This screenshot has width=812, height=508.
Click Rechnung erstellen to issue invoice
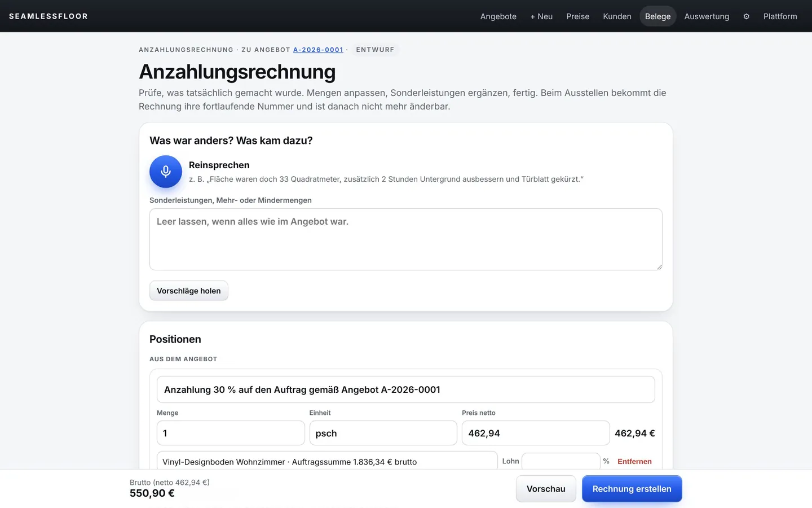(632, 489)
